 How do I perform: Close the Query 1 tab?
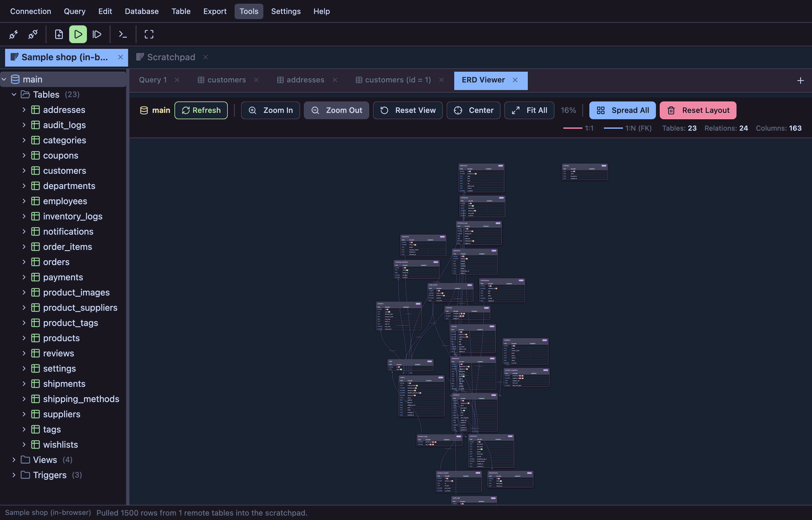tap(177, 80)
